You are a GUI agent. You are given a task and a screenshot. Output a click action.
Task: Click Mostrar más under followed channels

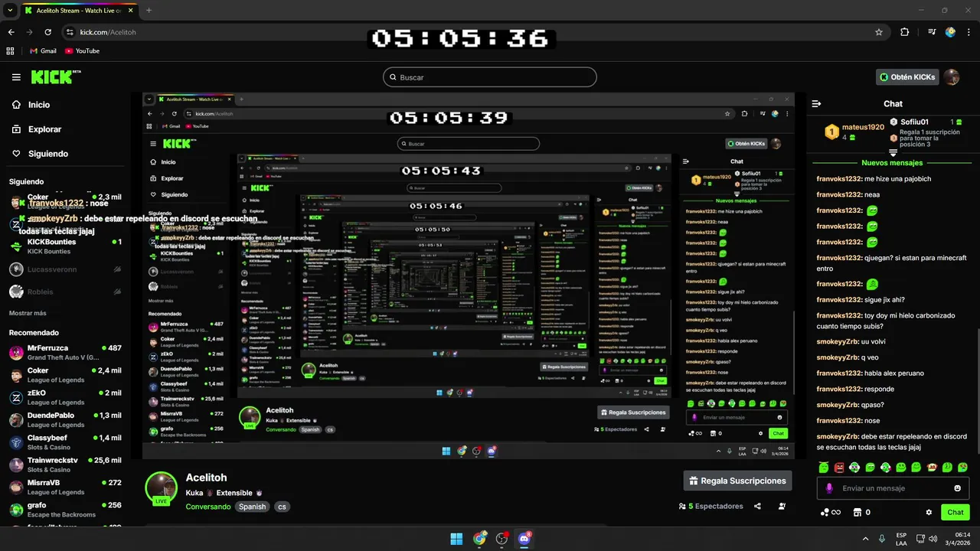(x=28, y=313)
